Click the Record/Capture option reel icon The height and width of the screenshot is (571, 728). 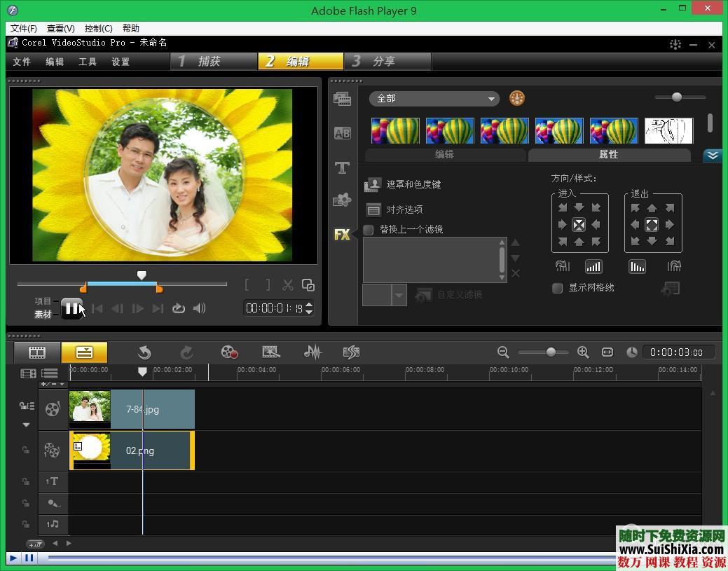click(229, 352)
